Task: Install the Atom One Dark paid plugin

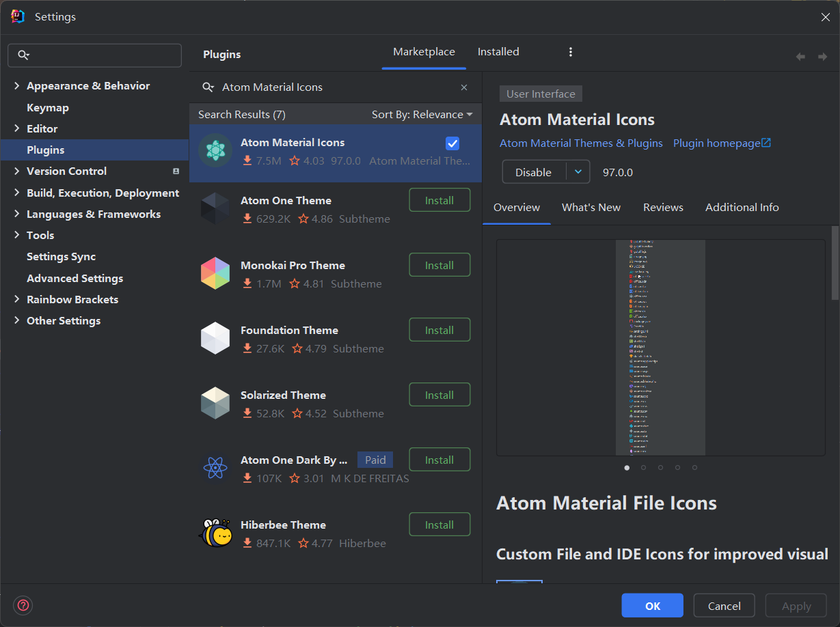Action: [x=439, y=460]
